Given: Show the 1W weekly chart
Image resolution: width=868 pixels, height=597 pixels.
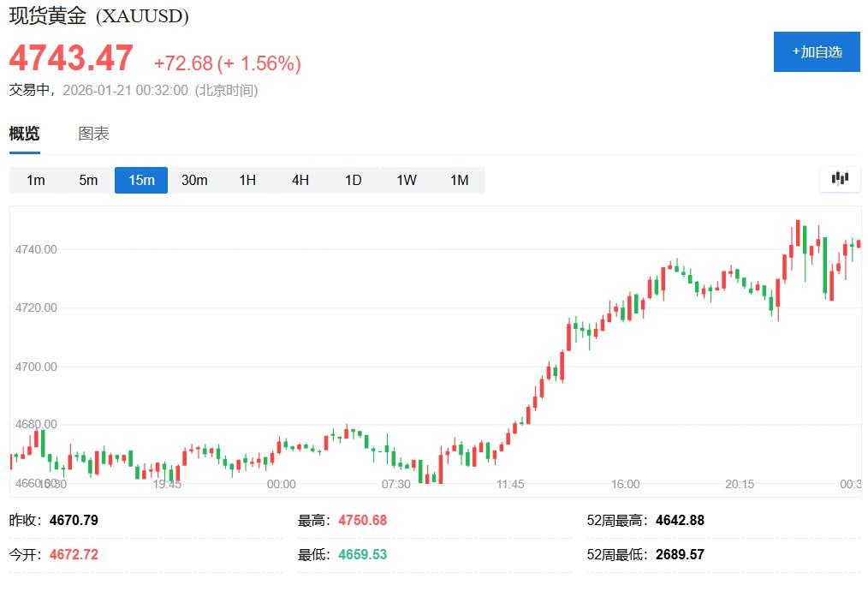Looking at the screenshot, I should (407, 180).
